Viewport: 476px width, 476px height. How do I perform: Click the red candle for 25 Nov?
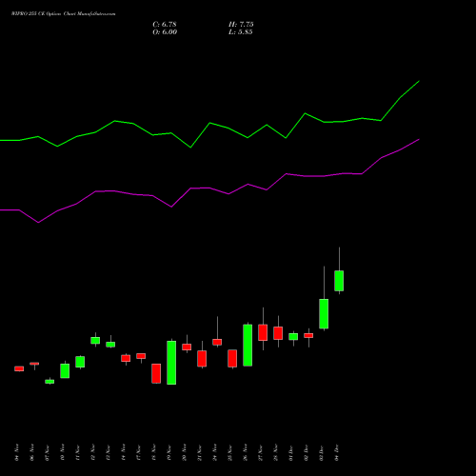coord(232,359)
